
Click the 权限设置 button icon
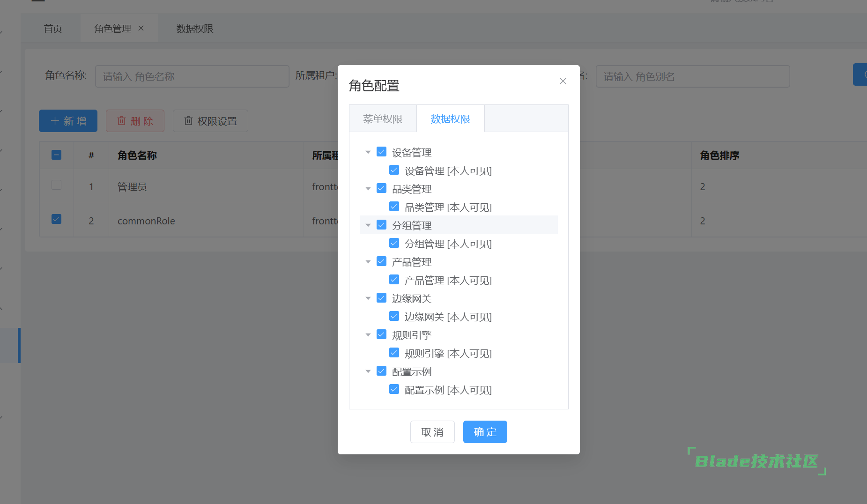coord(188,121)
